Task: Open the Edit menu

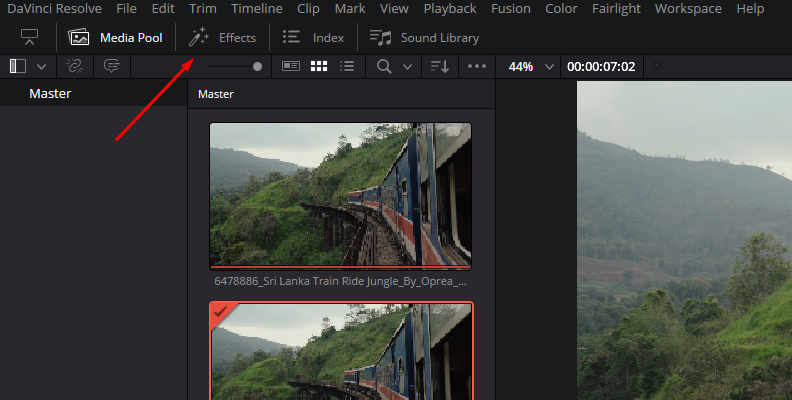Action: pos(163,9)
